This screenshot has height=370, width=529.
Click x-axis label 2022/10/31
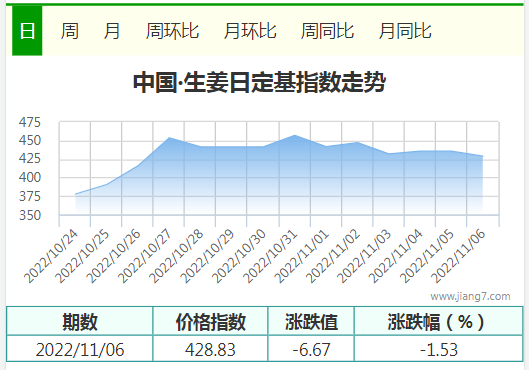point(270,257)
